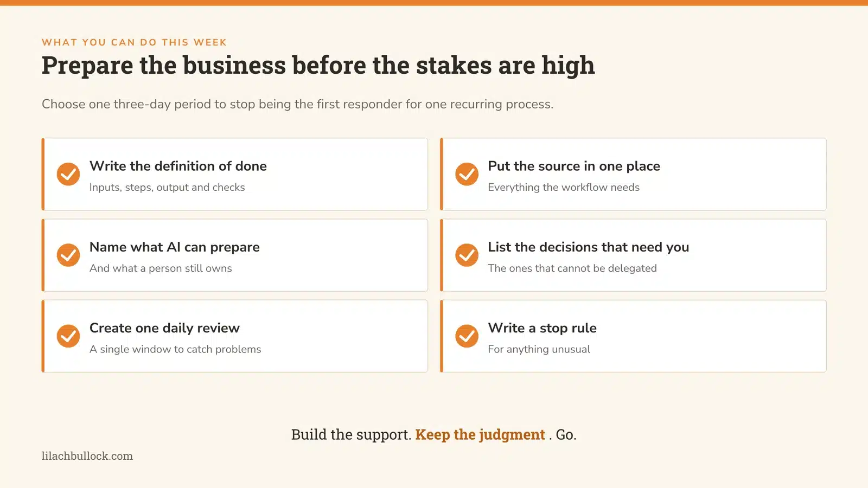Click the checkmark beside Put the source in one place
The image size is (868, 488).
[x=467, y=174]
